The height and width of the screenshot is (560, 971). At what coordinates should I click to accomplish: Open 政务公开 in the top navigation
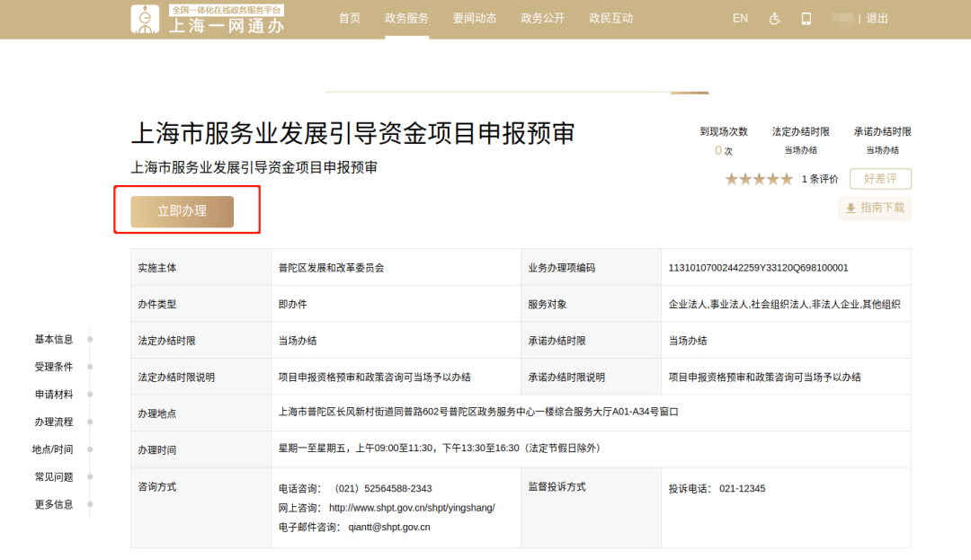pyautogui.click(x=543, y=19)
